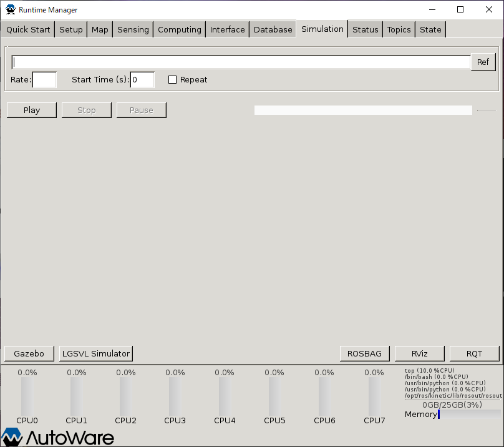
Task: Click the playback progress bar
Action: 363,110
